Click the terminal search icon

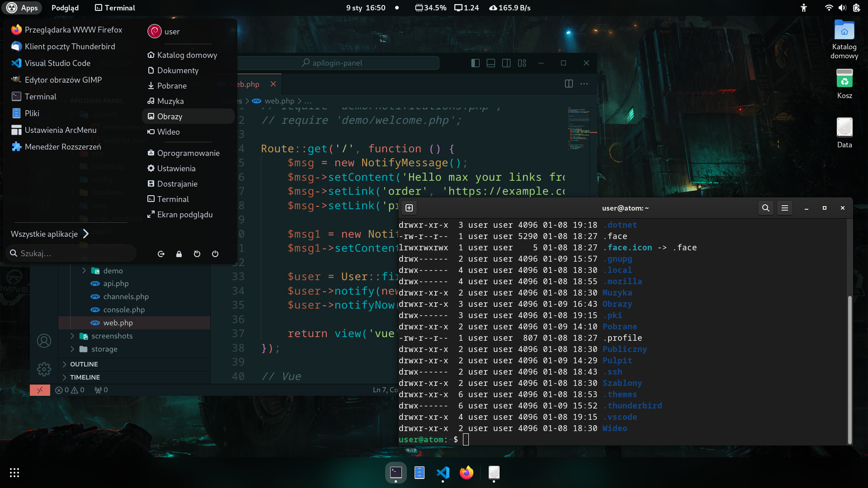pyautogui.click(x=765, y=208)
